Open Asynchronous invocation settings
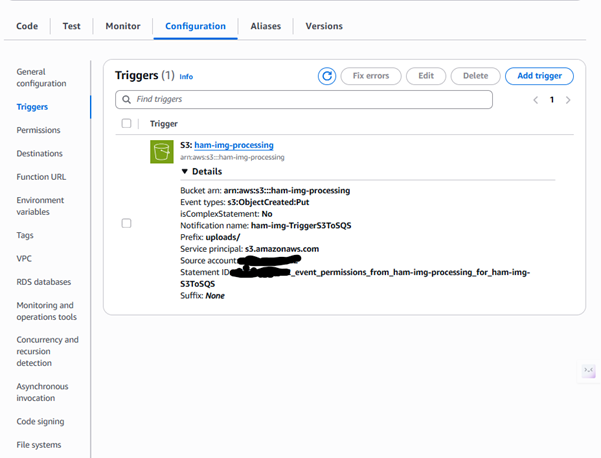The image size is (601, 458). (x=42, y=392)
